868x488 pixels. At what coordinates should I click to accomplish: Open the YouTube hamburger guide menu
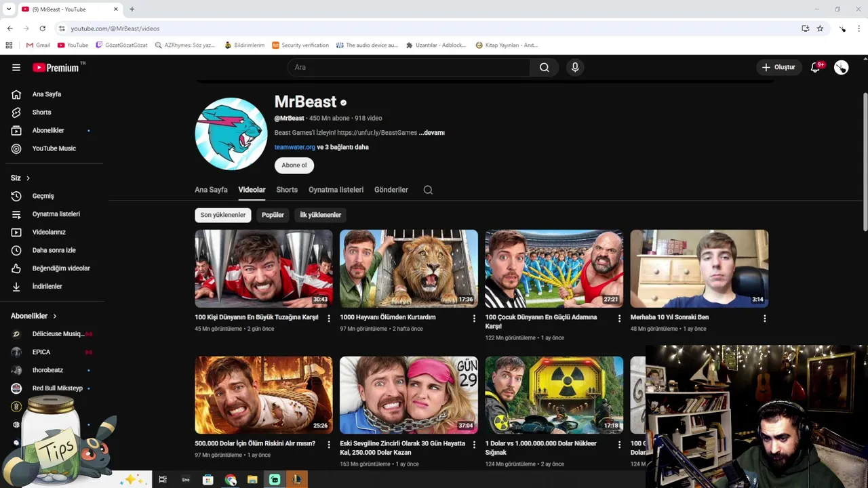coord(16,67)
